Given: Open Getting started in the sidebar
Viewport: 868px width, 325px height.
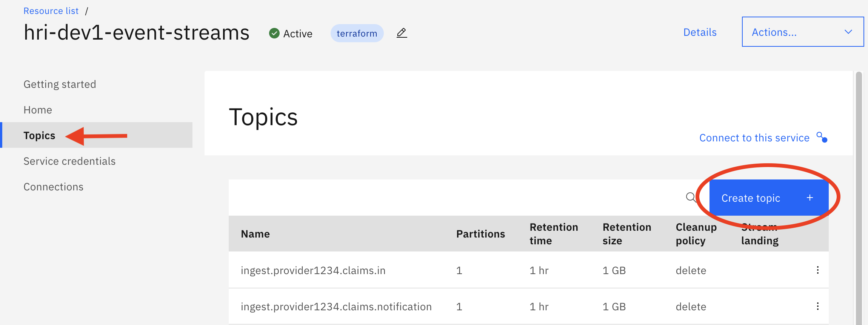Looking at the screenshot, I should [x=60, y=84].
